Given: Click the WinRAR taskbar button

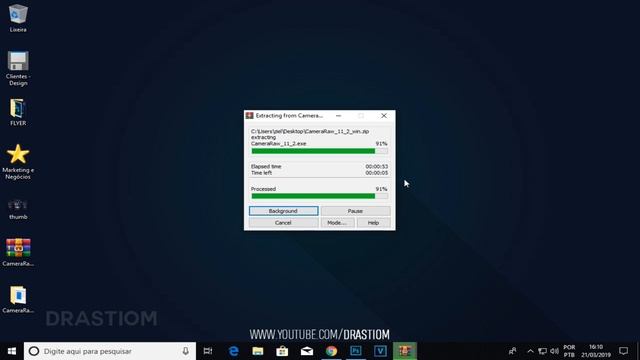Looking at the screenshot, I should (405, 351).
